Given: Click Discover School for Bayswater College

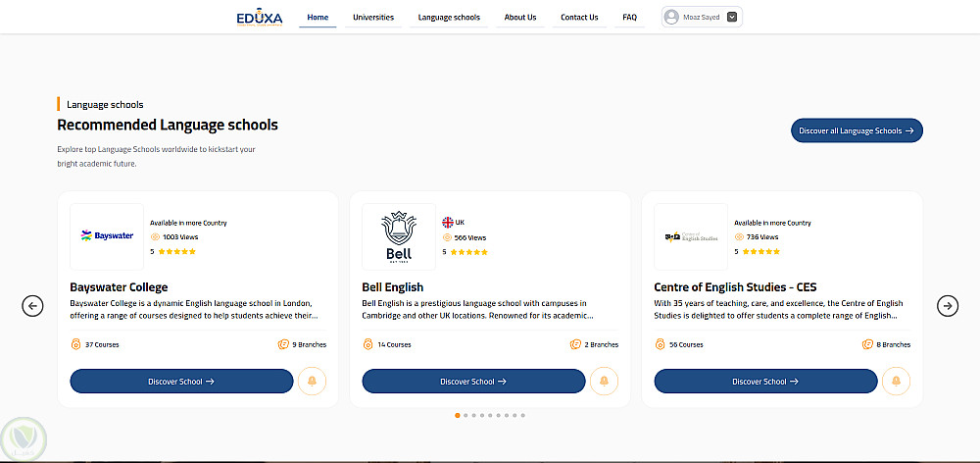Looking at the screenshot, I should pos(181,381).
